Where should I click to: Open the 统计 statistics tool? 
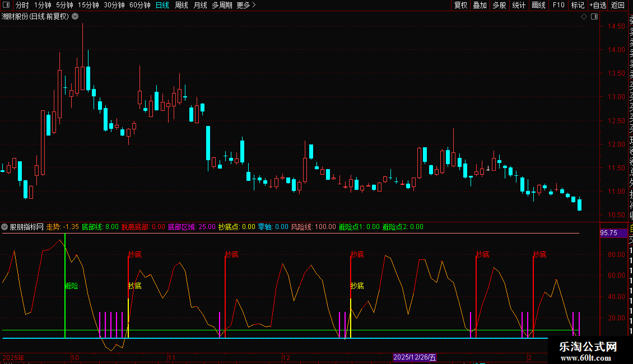click(x=519, y=5)
